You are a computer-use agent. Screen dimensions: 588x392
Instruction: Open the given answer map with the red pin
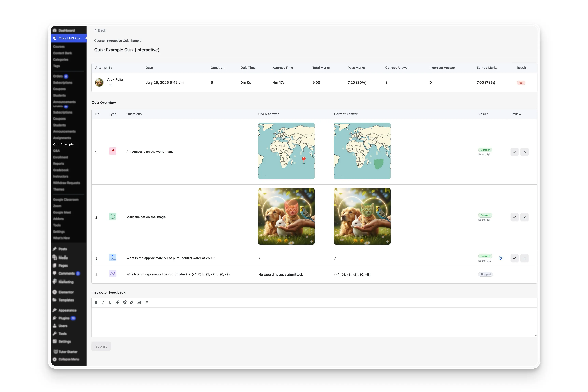point(286,151)
